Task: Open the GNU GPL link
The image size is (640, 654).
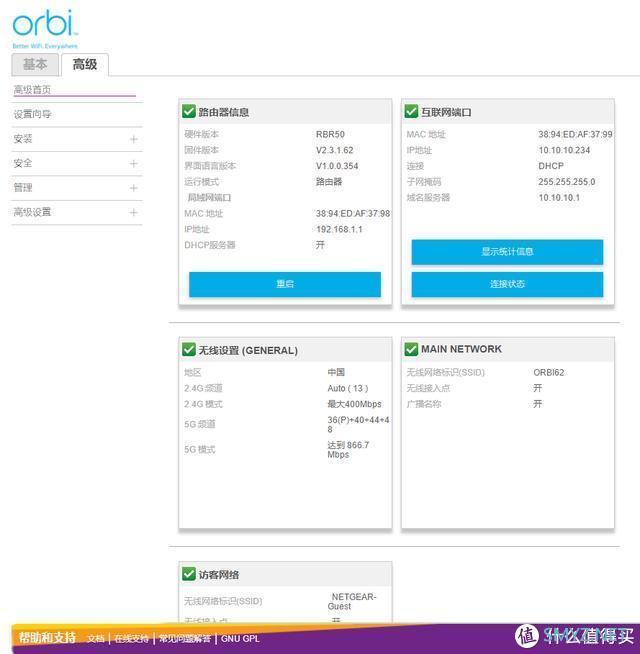Action: (240, 639)
